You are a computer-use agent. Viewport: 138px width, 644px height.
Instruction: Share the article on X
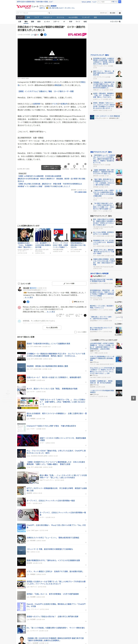pos(42,35)
